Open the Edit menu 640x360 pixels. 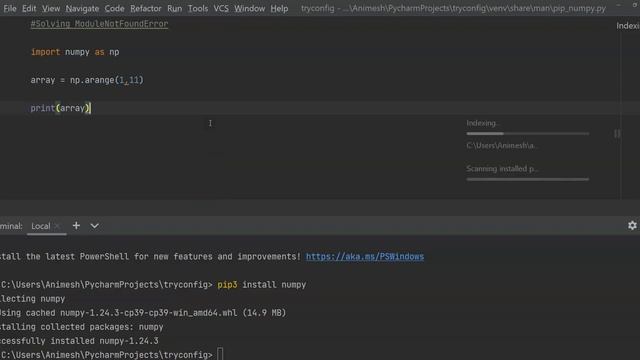pyautogui.click(x=29, y=8)
